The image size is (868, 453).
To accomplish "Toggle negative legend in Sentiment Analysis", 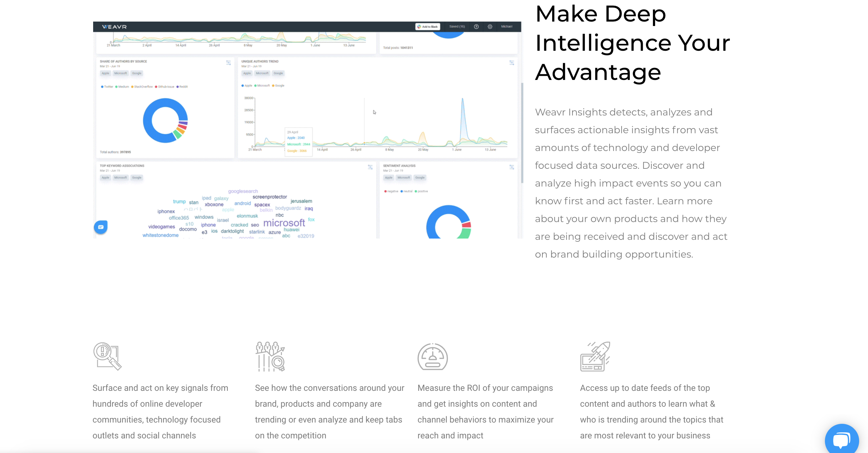I will coord(391,191).
